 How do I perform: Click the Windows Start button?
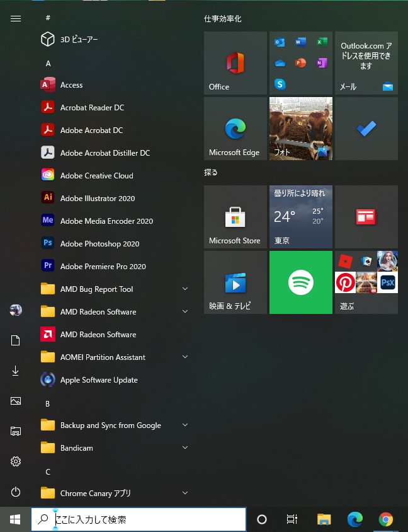(x=15, y=519)
